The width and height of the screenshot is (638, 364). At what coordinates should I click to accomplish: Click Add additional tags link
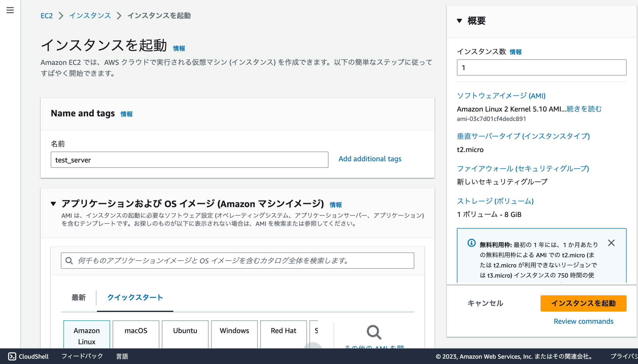click(370, 159)
